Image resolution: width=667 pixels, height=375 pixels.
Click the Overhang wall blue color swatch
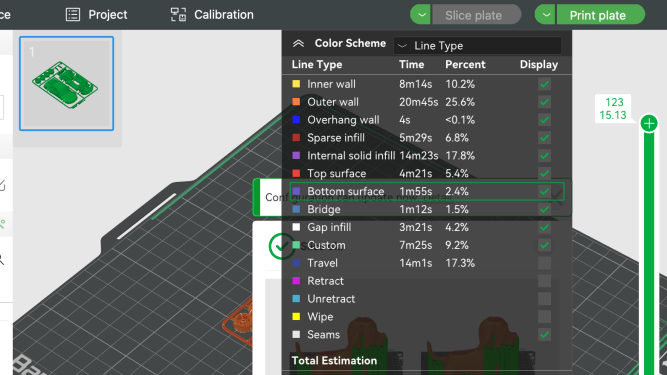[296, 120]
